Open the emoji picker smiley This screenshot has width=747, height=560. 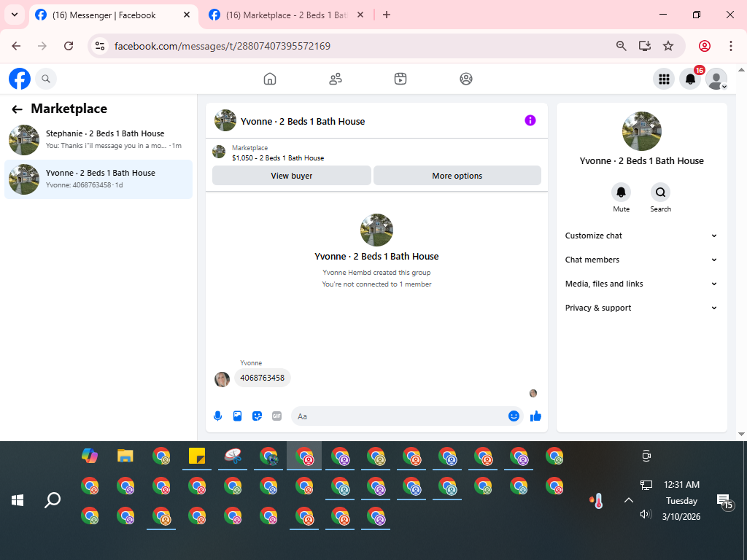point(514,416)
